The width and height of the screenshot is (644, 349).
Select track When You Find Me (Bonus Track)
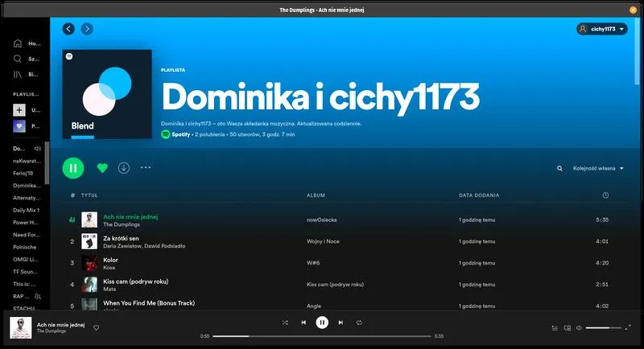click(149, 303)
